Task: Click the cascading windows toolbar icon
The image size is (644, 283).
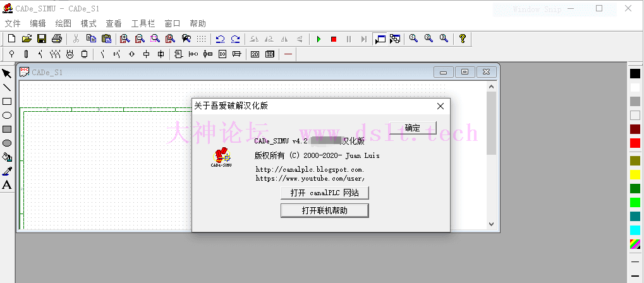Action: point(395,39)
